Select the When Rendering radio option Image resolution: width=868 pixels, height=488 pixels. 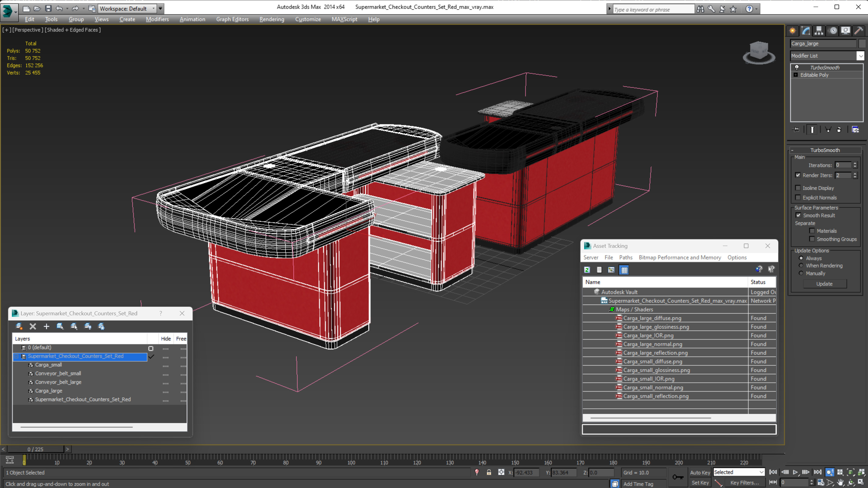801,265
